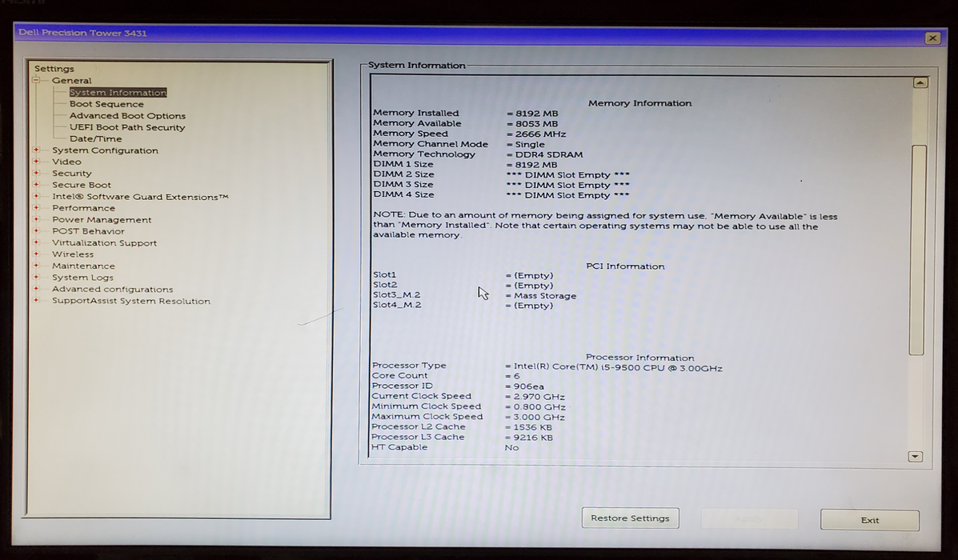Select the Power Management label

[x=102, y=220]
